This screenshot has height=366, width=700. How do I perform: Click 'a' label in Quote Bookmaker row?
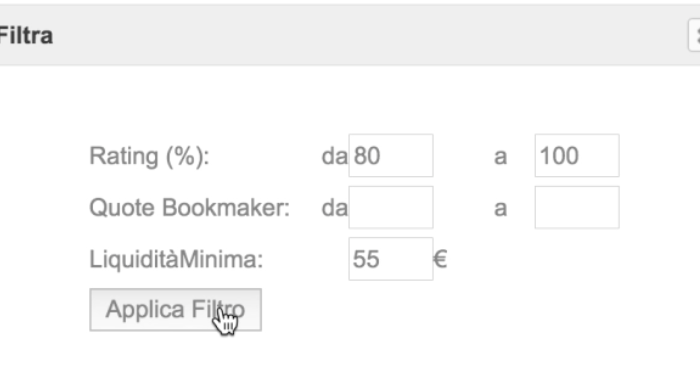[x=500, y=209]
